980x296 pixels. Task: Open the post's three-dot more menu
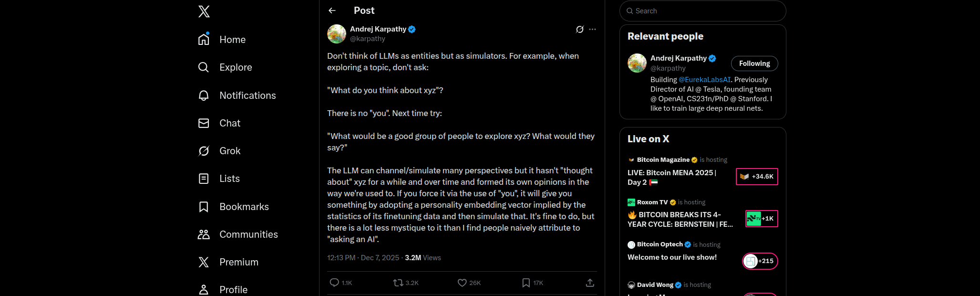[592, 29]
